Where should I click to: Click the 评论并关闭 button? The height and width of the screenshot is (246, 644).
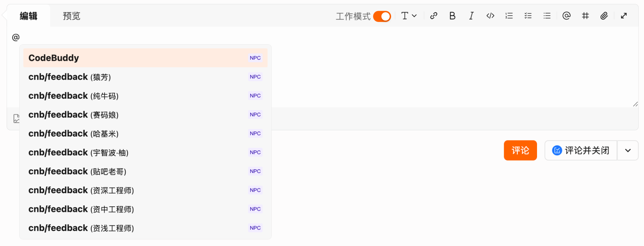[x=581, y=150]
